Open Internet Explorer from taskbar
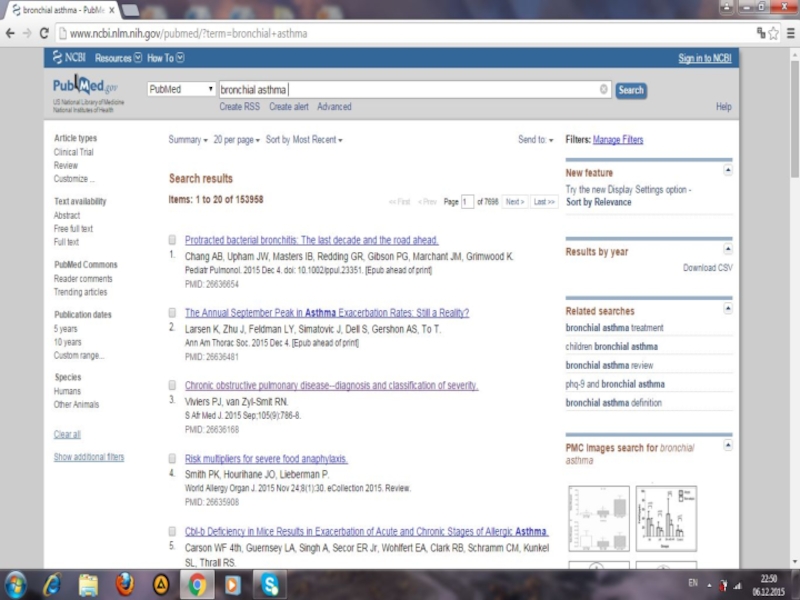 [52, 585]
